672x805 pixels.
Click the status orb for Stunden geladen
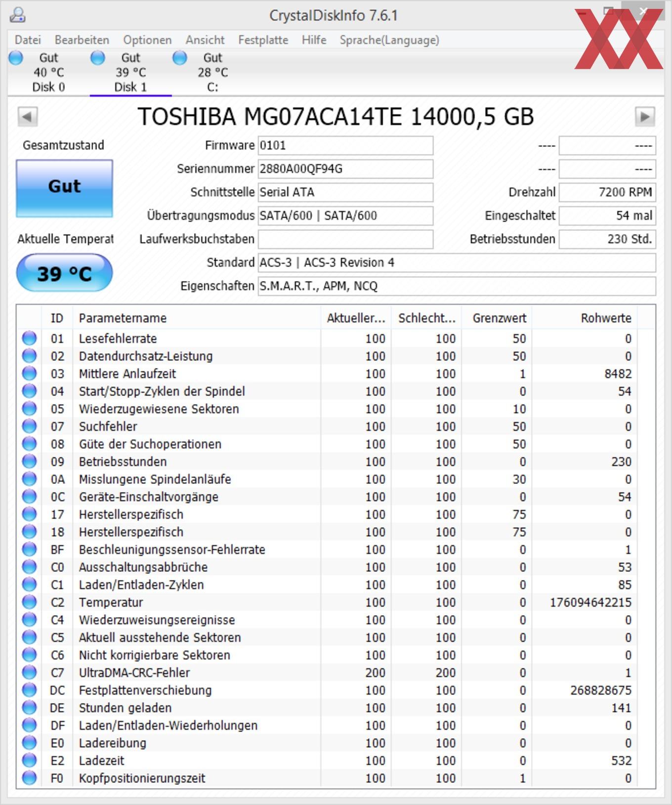pos(30,708)
